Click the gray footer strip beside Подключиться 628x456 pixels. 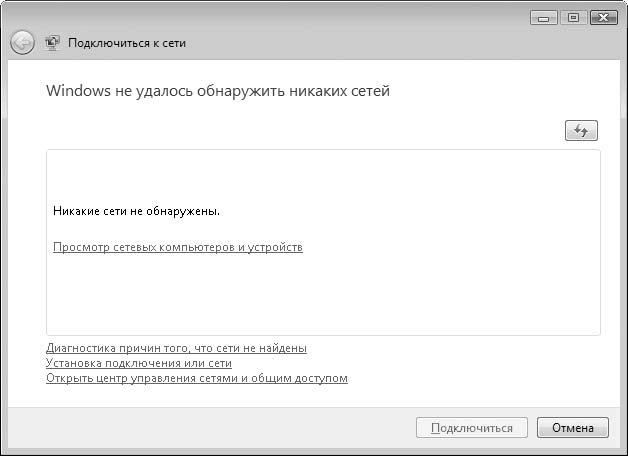tap(208, 428)
